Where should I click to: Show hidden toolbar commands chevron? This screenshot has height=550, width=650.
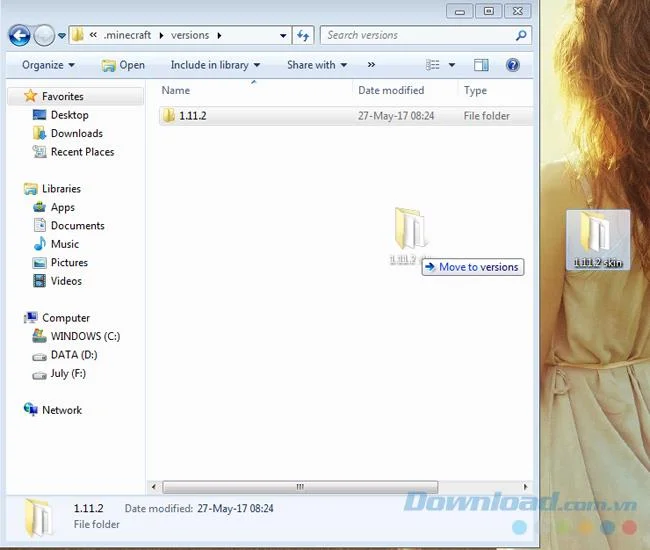tap(371, 65)
